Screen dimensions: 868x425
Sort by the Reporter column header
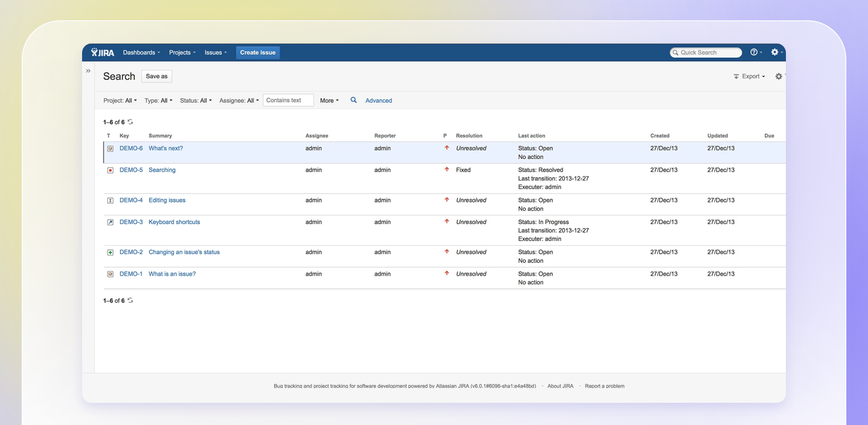(385, 136)
